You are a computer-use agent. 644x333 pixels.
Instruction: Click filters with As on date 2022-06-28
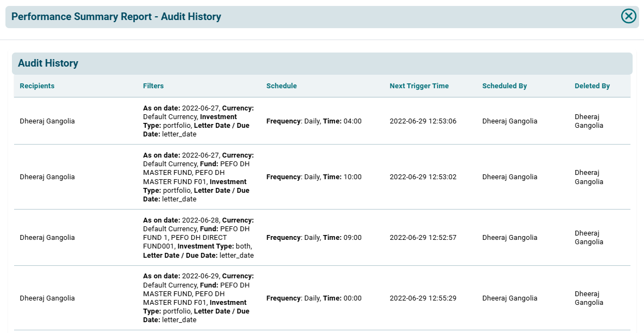tap(198, 238)
